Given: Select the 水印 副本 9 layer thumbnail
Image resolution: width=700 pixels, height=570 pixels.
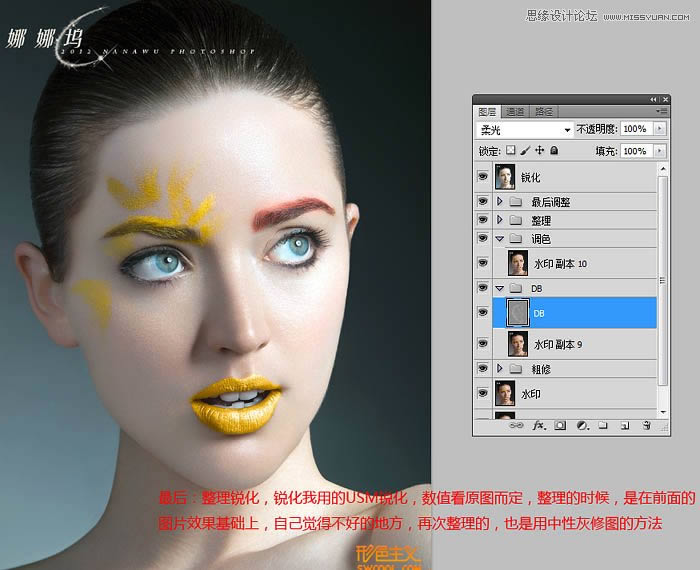Looking at the screenshot, I should pyautogui.click(x=518, y=344).
